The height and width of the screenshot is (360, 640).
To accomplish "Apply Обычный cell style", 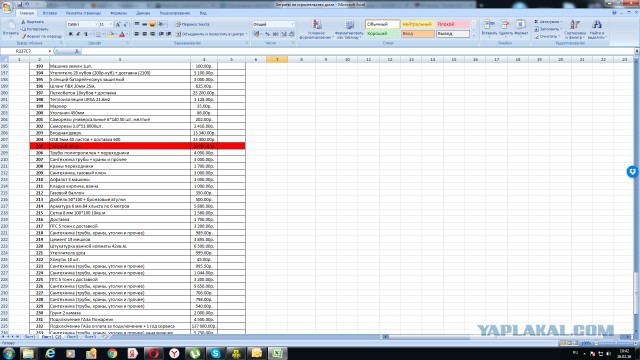I will pyautogui.click(x=382, y=24).
